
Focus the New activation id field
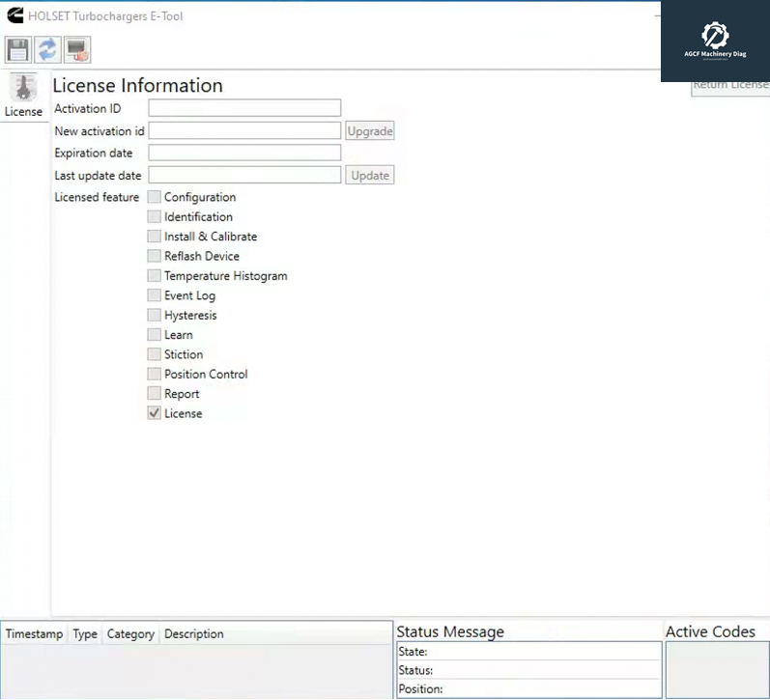coord(244,130)
